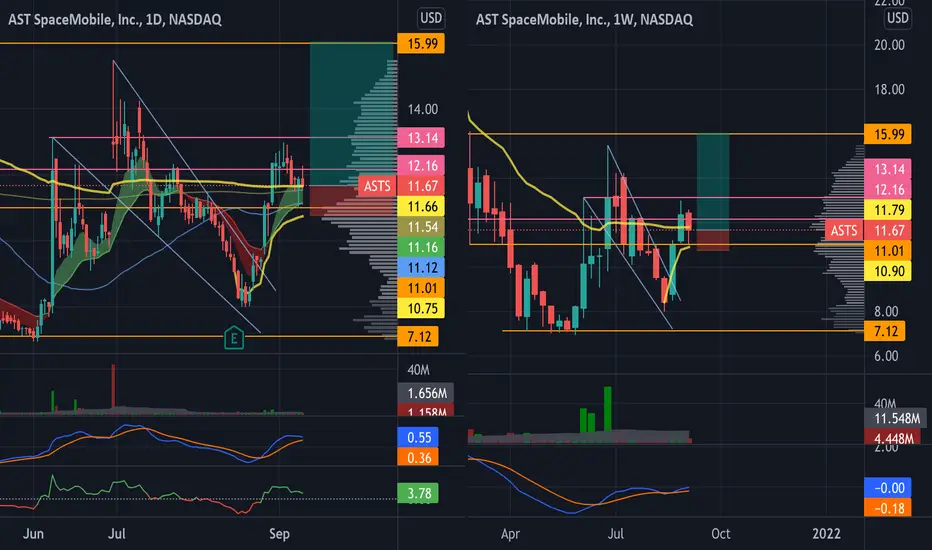932x550 pixels.
Task: Click the Oct date label on weekly chart
Action: point(720,533)
